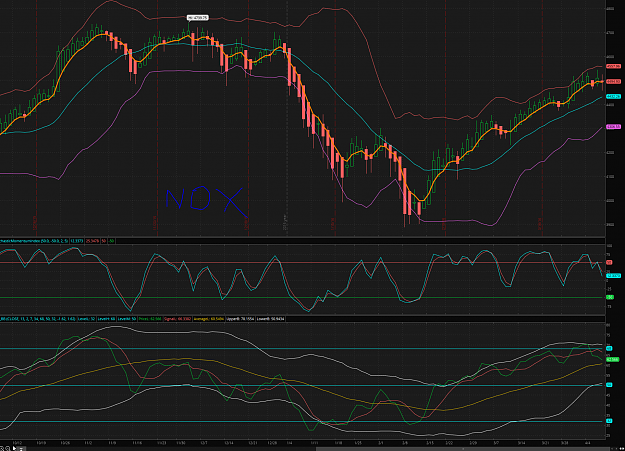The image size is (625, 451).
Task: Click the LevelH: 68 study value
Action: (106, 319)
